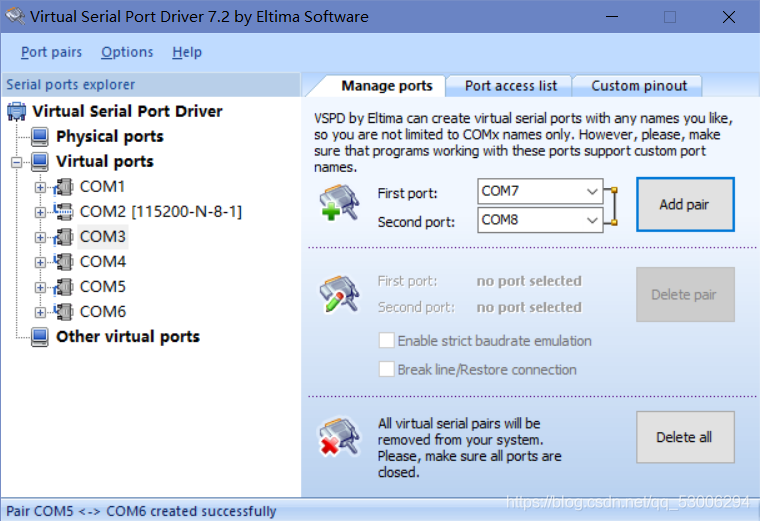This screenshot has height=521, width=760.
Task: Select the Physical ports tree label
Action: click(x=110, y=137)
